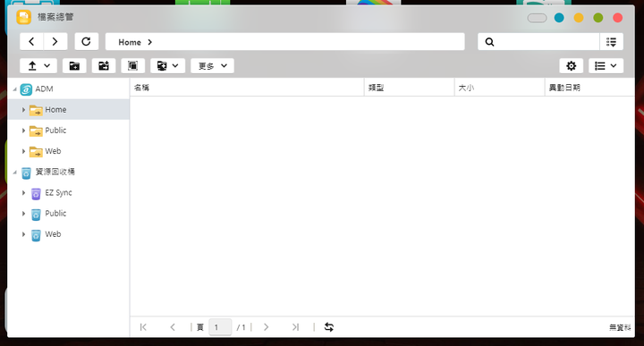This screenshot has height=346, width=644.
Task: Click the gray pill window toggle
Action: pos(538,18)
